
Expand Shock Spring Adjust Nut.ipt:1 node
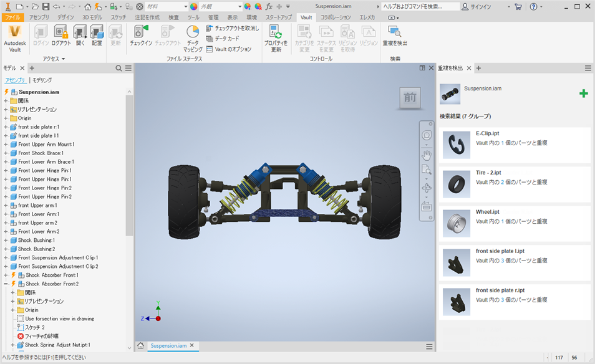(x=12, y=345)
